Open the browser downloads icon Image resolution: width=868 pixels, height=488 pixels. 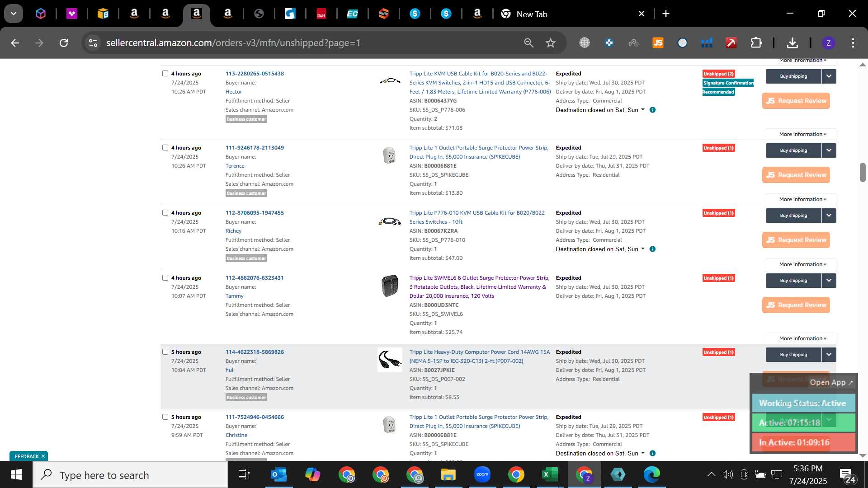pos(792,43)
